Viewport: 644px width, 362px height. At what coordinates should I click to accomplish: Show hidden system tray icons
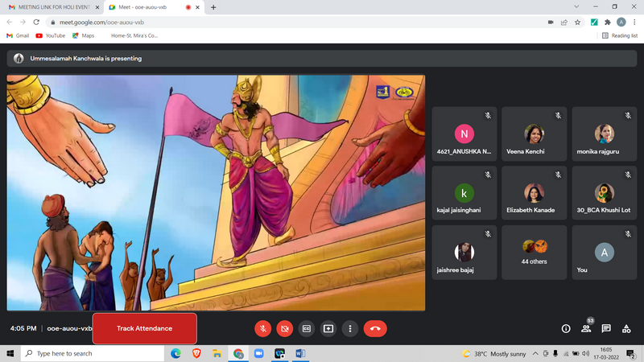point(535,353)
